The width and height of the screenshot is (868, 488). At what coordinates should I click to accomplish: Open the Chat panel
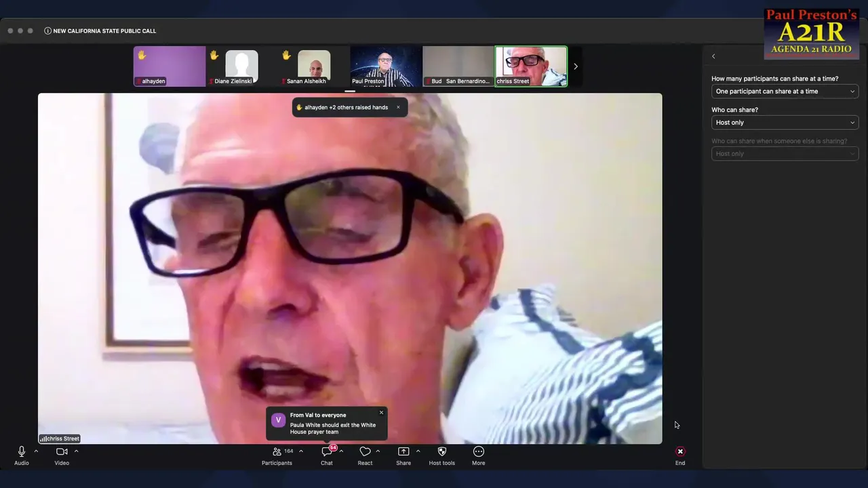click(x=327, y=455)
